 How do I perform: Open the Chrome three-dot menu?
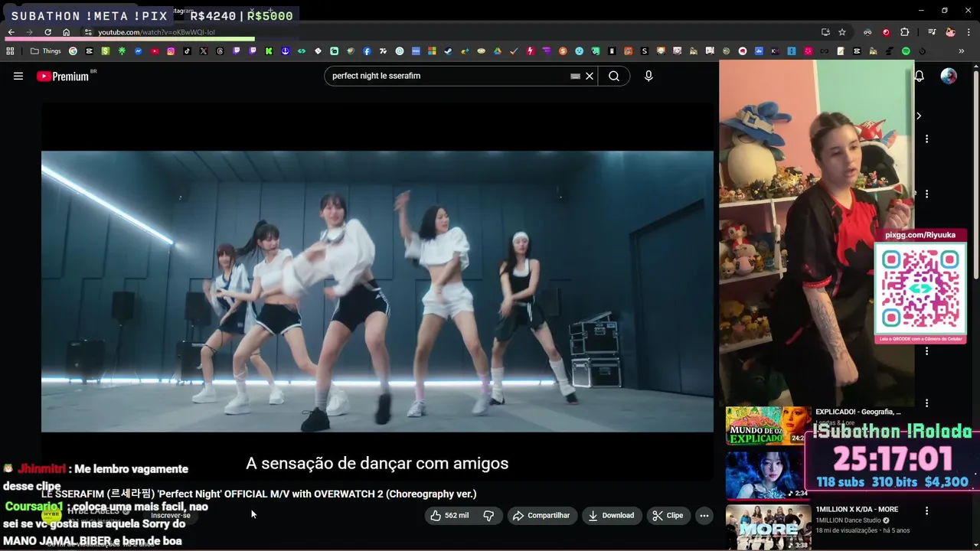pyautogui.click(x=969, y=32)
